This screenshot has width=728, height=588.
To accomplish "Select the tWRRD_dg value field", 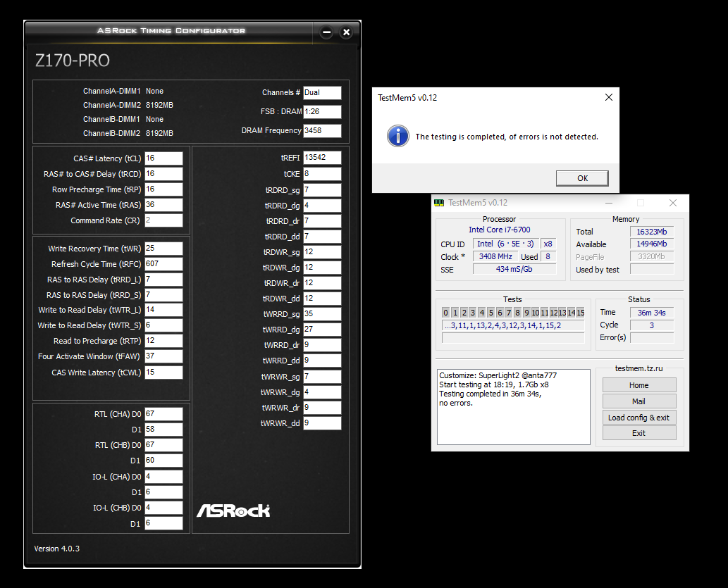I will coord(322,330).
